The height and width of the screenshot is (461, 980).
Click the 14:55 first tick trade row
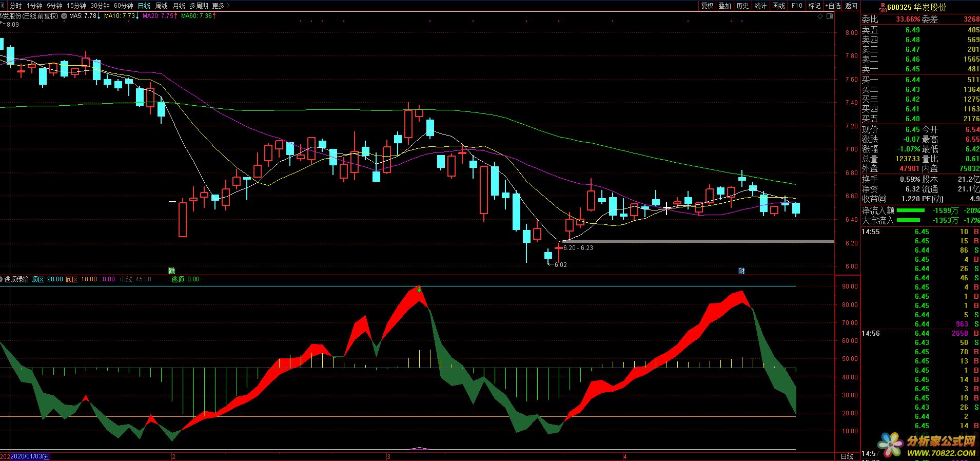pyautogui.click(x=920, y=232)
